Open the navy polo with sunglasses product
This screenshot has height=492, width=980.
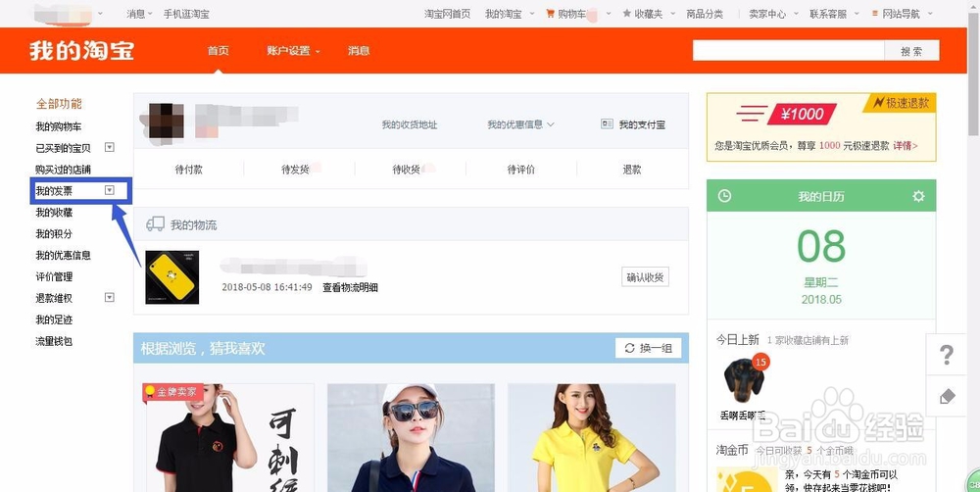click(412, 438)
